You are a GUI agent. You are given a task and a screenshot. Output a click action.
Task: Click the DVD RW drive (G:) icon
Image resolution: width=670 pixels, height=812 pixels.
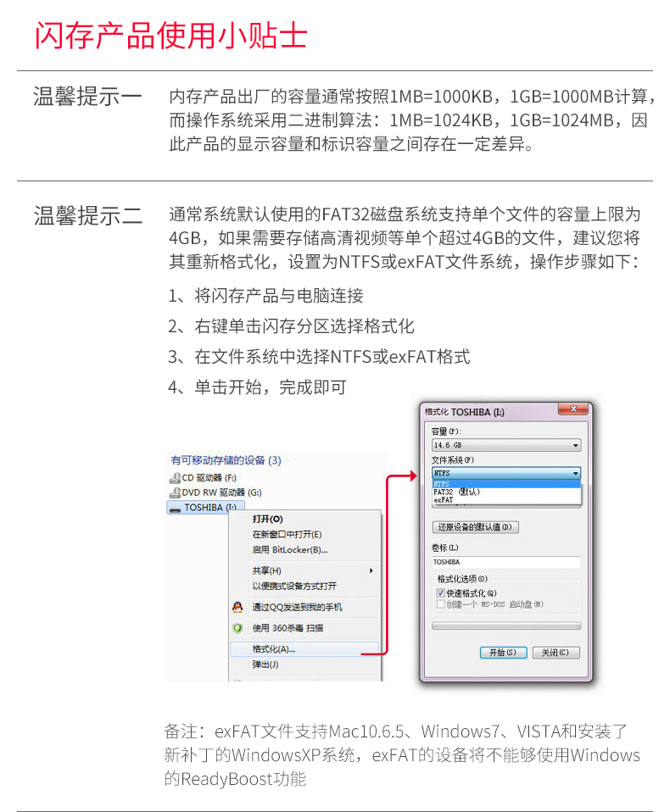[176, 492]
